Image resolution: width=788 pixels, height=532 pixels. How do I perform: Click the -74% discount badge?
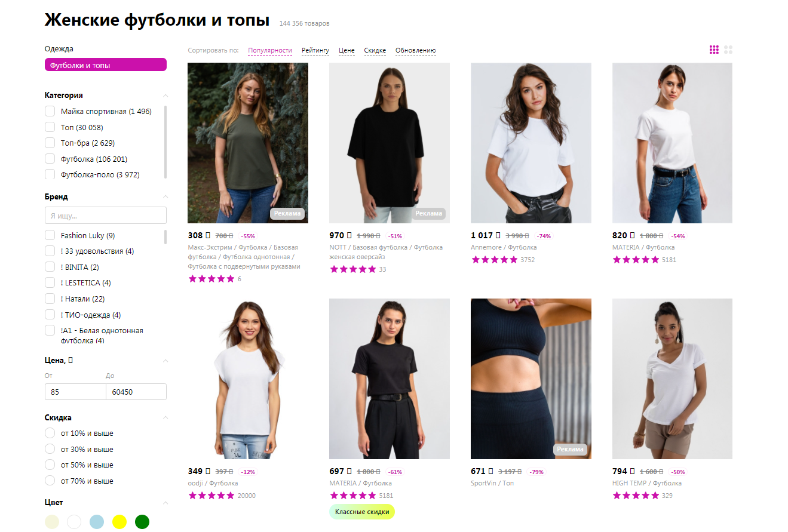point(544,236)
